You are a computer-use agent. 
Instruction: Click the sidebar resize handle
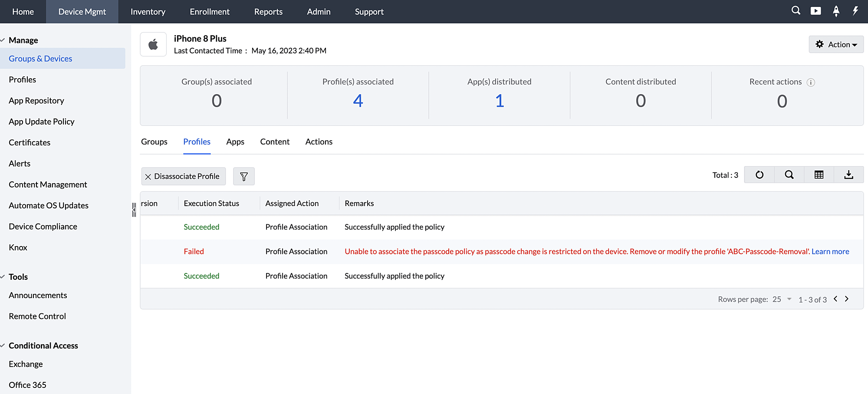(134, 210)
